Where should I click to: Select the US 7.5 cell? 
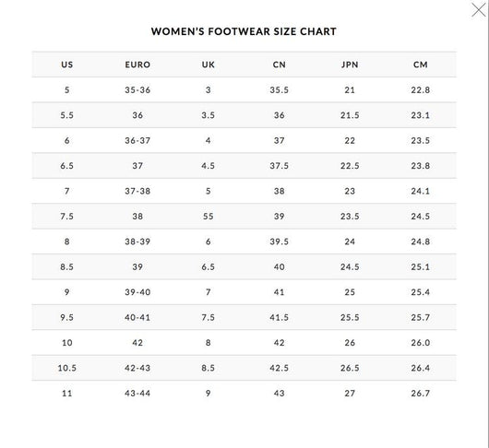[x=67, y=217]
